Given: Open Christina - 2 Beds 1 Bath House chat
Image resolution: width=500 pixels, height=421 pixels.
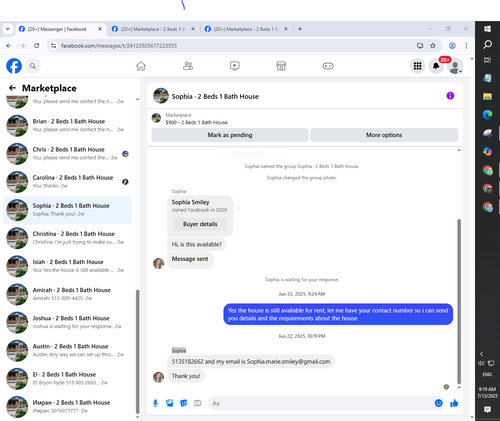Looking at the screenshot, I should 68,238.
